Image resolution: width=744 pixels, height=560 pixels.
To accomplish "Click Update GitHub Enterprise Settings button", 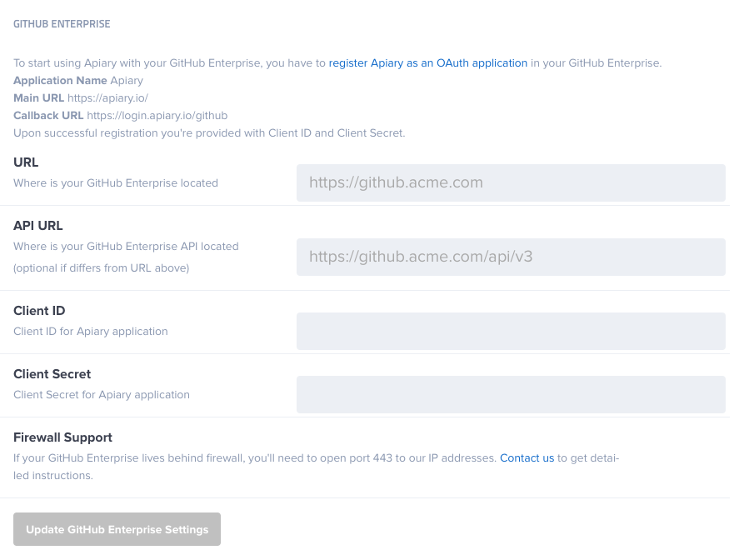I will tap(117, 529).
